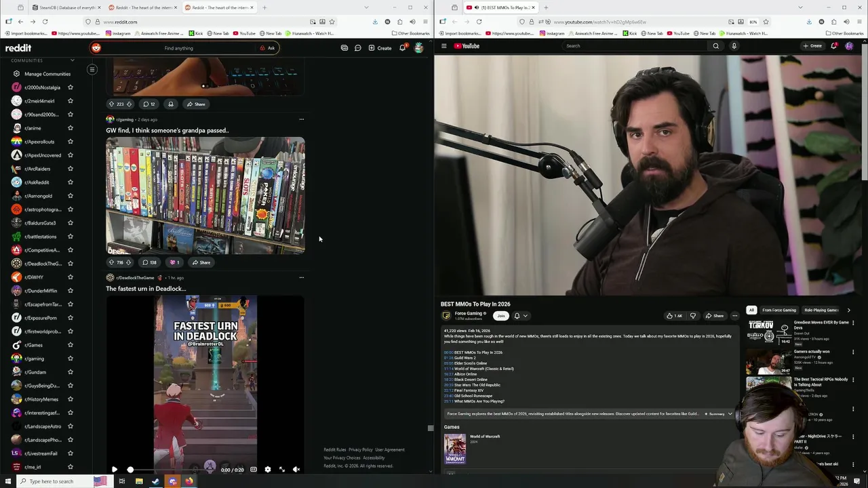
Task: Play the Deadlock urn video
Action: [114, 470]
